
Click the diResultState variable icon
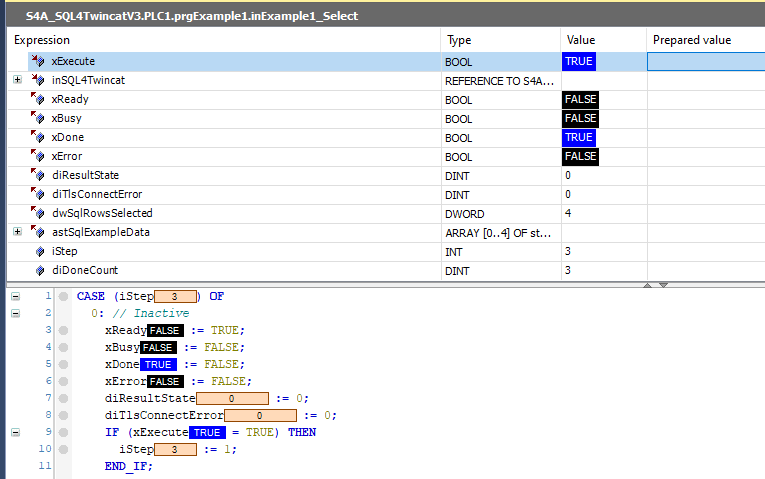click(x=38, y=175)
